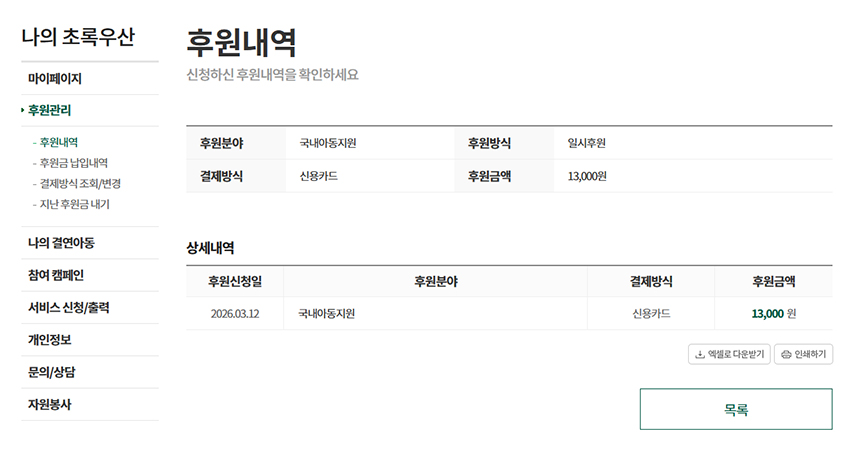The image size is (860, 449).
Task: Click the 13,000 원 amount in 상세내역 row
Action: [x=773, y=314]
